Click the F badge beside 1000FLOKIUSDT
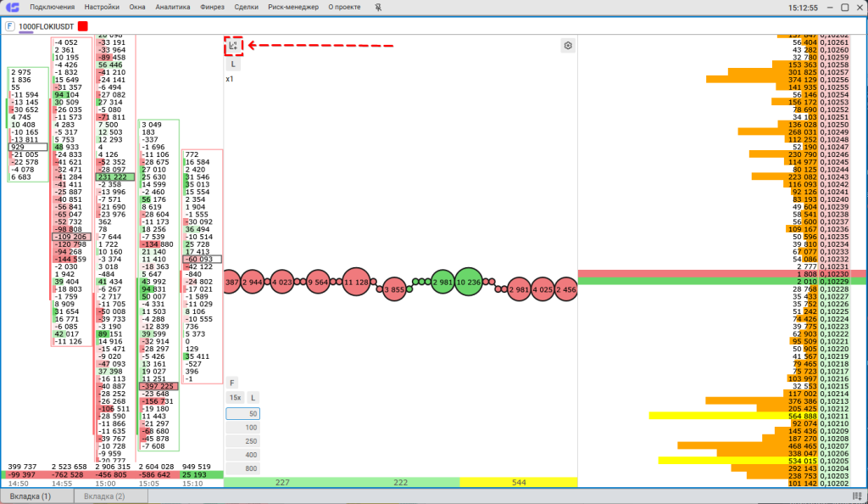The width and height of the screenshot is (868, 504). click(x=9, y=26)
